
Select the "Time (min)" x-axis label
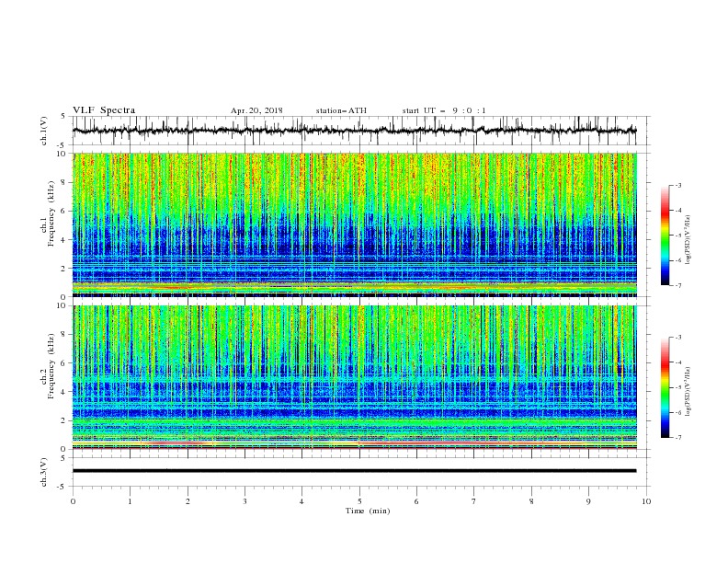click(368, 511)
